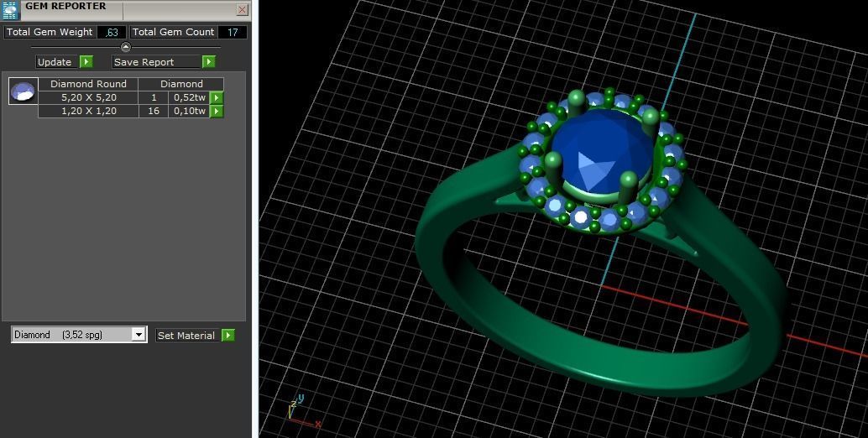Image resolution: width=868 pixels, height=438 pixels.
Task: Click the Total Gem Weight value field
Action: click(112, 32)
